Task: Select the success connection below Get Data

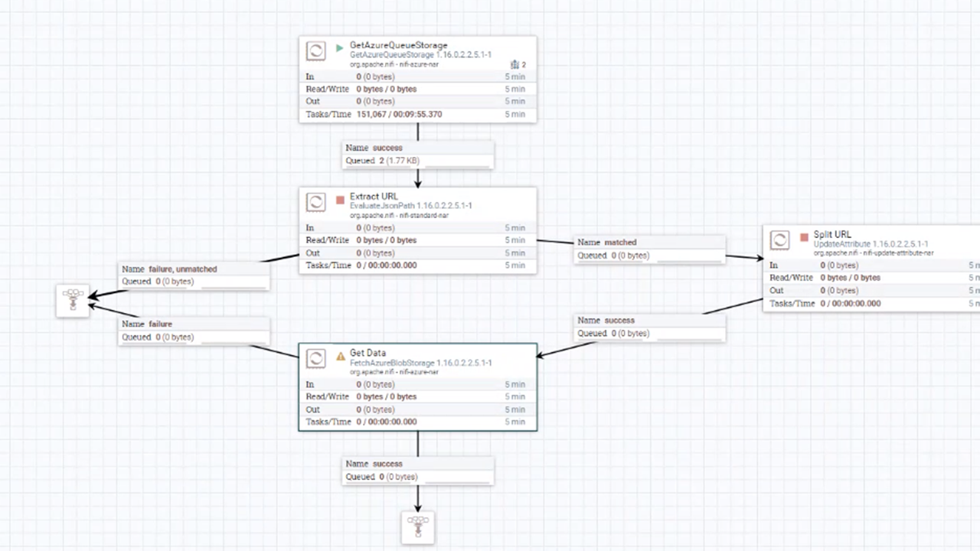Action: click(x=418, y=470)
